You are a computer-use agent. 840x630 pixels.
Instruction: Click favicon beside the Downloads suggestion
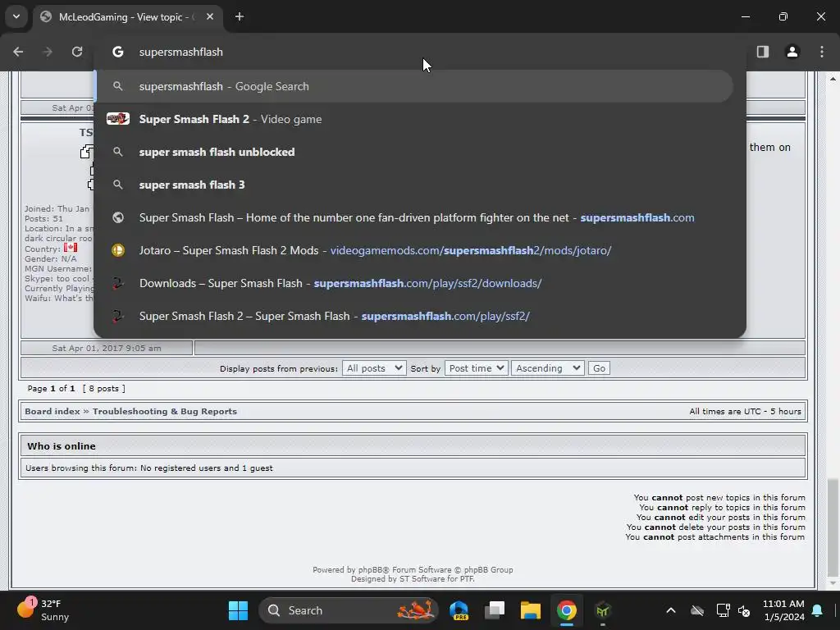click(x=118, y=283)
